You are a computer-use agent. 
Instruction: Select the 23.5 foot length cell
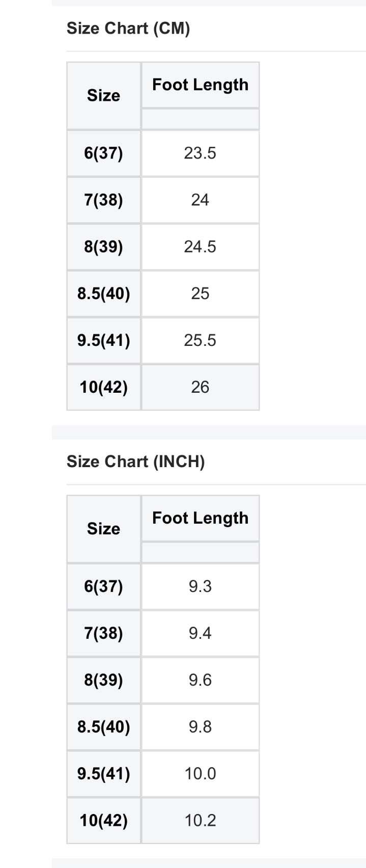coord(200,153)
